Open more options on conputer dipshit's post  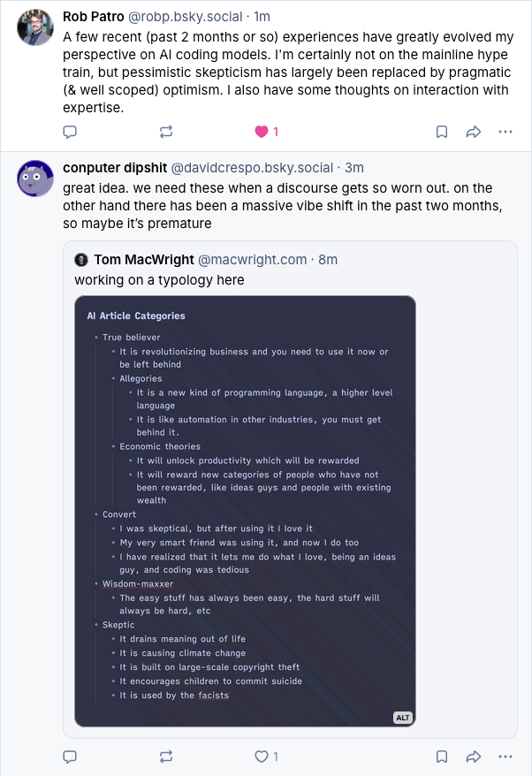[505, 757]
